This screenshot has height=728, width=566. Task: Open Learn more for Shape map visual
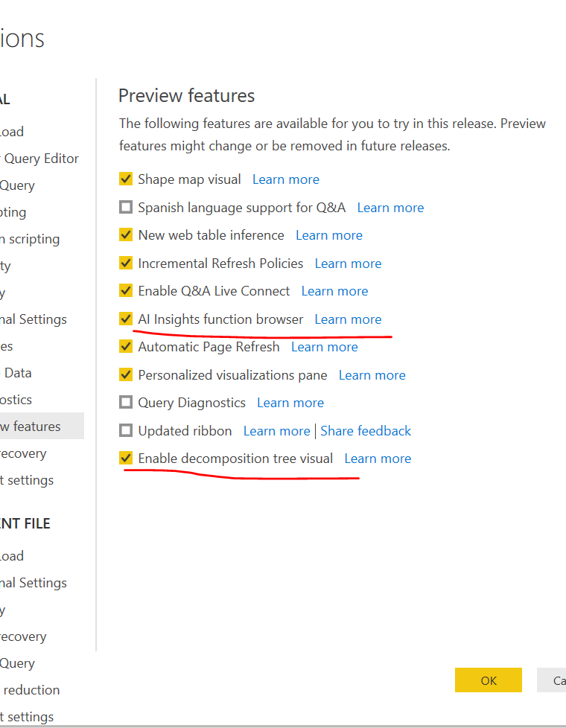pyautogui.click(x=285, y=179)
